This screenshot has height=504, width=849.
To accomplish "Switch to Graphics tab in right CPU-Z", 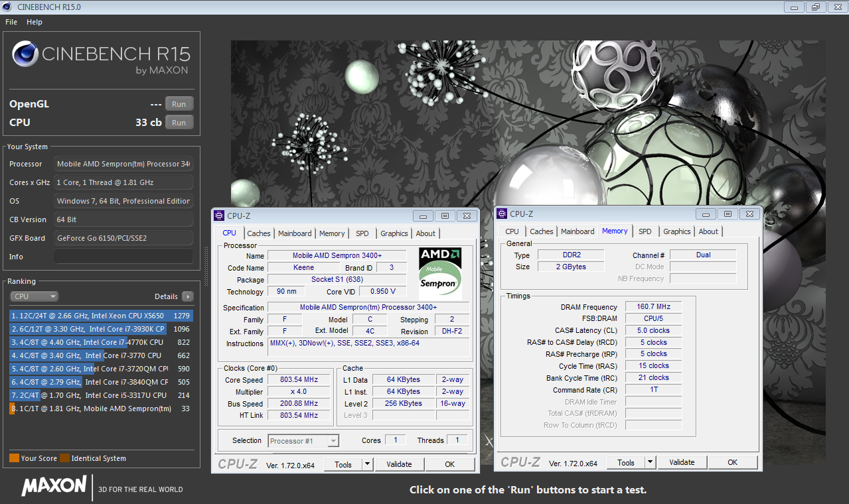I will (x=677, y=231).
